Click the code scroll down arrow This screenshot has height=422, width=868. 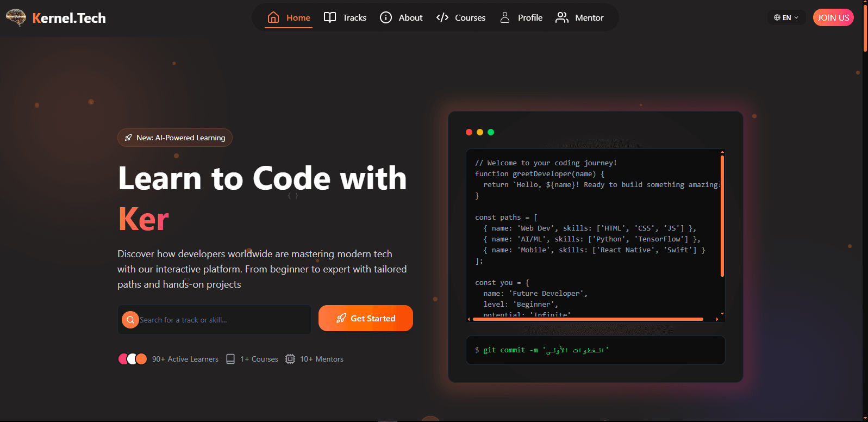coord(722,314)
